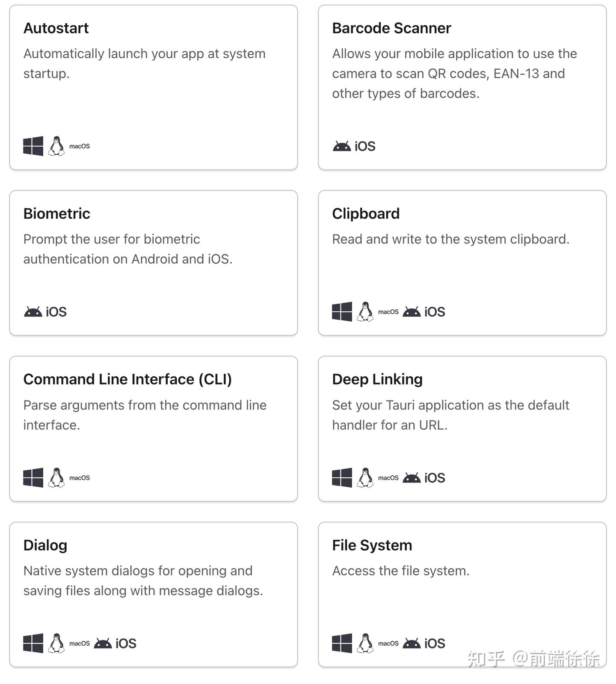
Task: Click the macOS label in CLI card
Action: point(80,478)
